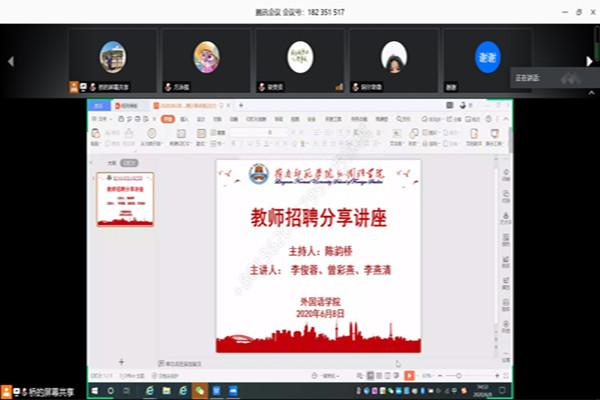This screenshot has height=400, width=600.
Task: Open the 开始 ribbon tab
Action: 168,118
